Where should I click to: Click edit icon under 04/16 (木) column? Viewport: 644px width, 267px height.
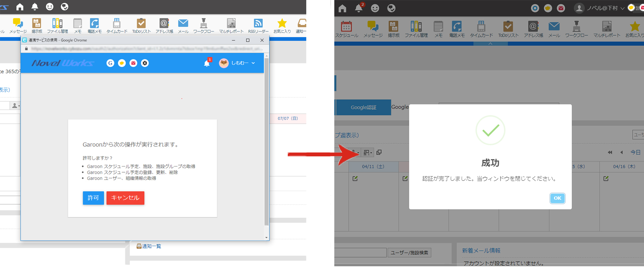pyautogui.click(x=606, y=178)
